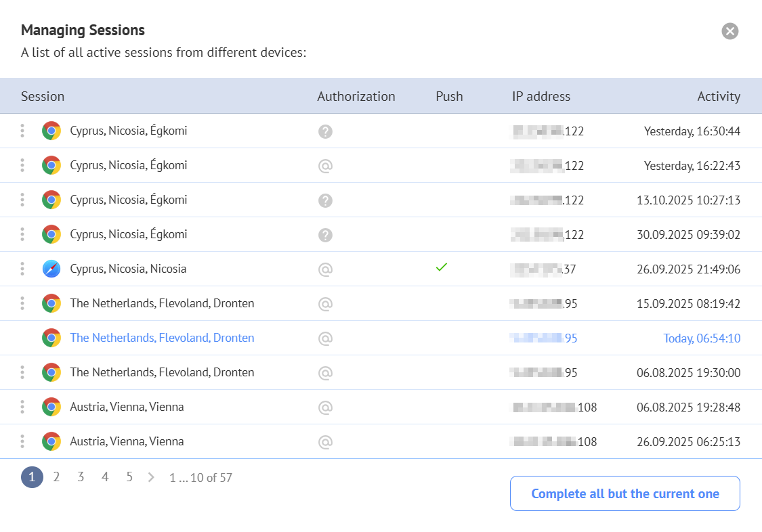Click Chrome icon of 15.09.2025 Dronten session
The image size is (762, 532).
point(51,303)
